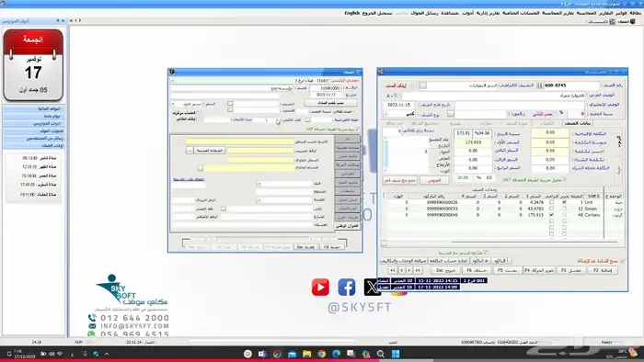
Task: Click lookup icon beside item number 600-8745
Action: click(540, 85)
